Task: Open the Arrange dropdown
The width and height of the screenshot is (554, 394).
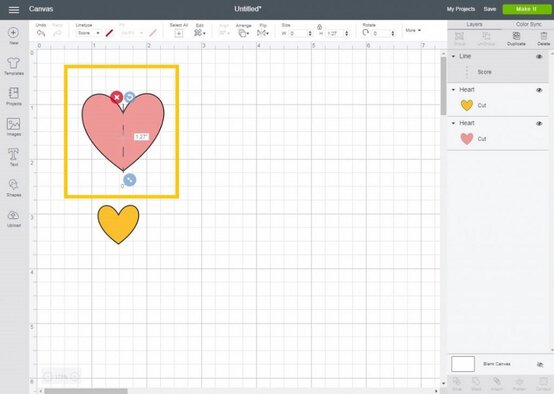Action: click(243, 33)
